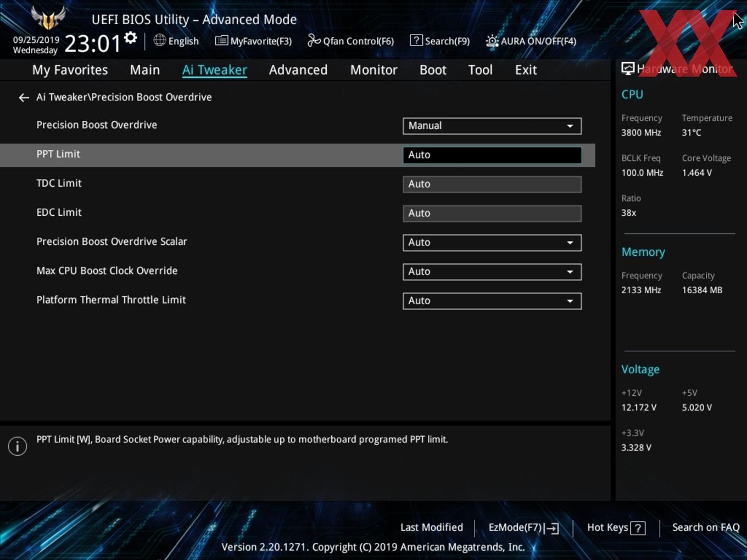Click the Qfan fan icon
The image size is (747, 560).
tap(314, 41)
